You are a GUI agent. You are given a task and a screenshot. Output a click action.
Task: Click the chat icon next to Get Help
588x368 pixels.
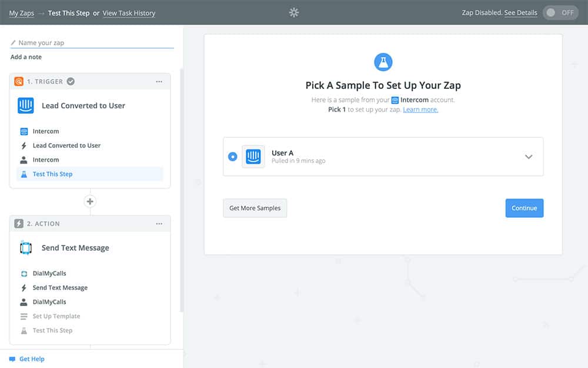tap(12, 359)
